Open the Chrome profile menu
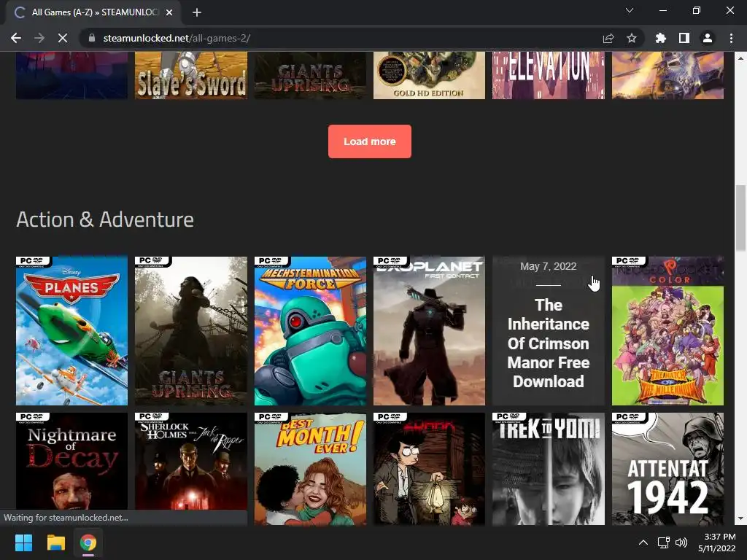Viewport: 747px width, 560px height. coord(708,38)
